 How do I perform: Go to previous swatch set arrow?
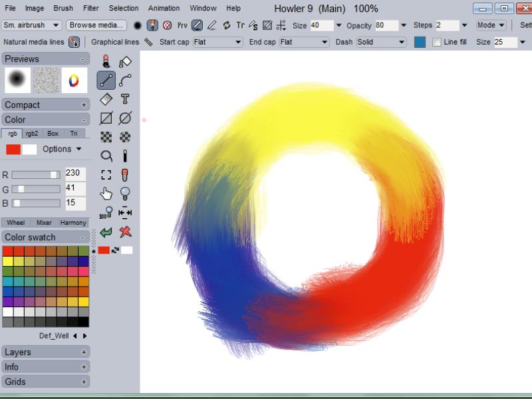pos(75,336)
